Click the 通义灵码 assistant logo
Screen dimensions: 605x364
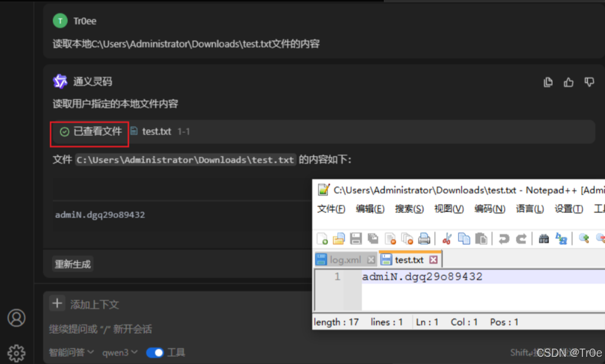(60, 81)
